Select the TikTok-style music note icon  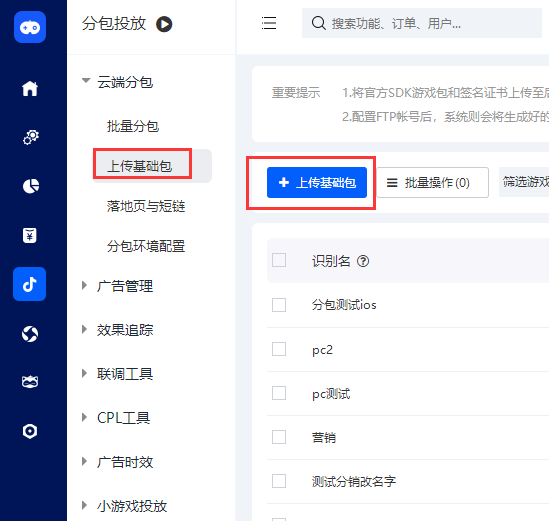pyautogui.click(x=30, y=284)
